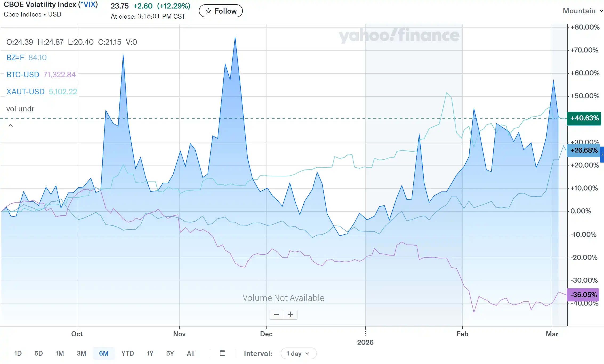The height and width of the screenshot is (364, 604).
Task: Open the calendar date-range picker icon
Action: pos(223,353)
